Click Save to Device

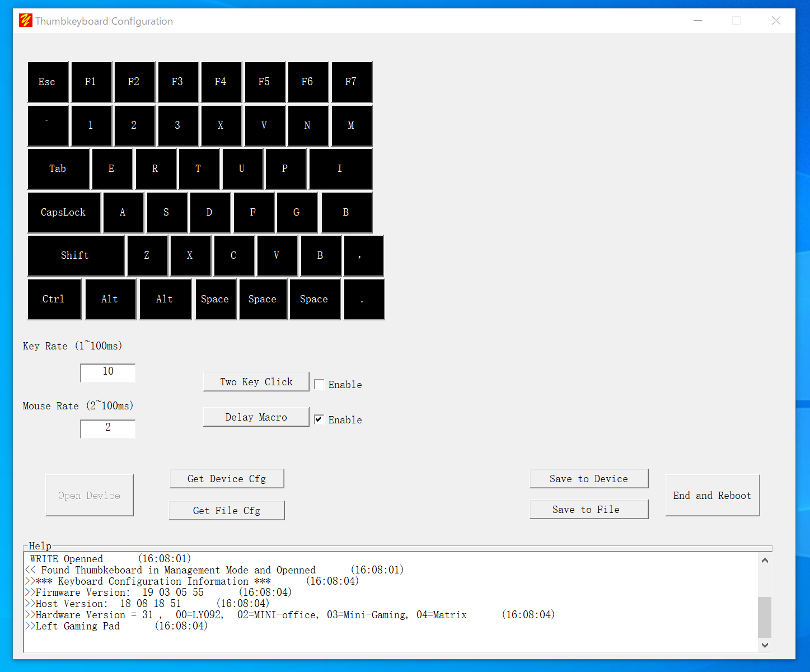click(x=588, y=479)
